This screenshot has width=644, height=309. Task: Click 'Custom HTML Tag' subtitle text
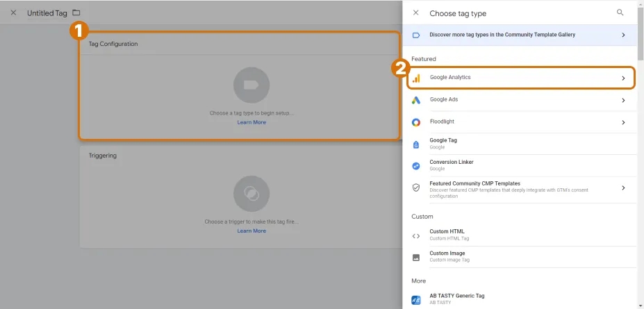449,238
